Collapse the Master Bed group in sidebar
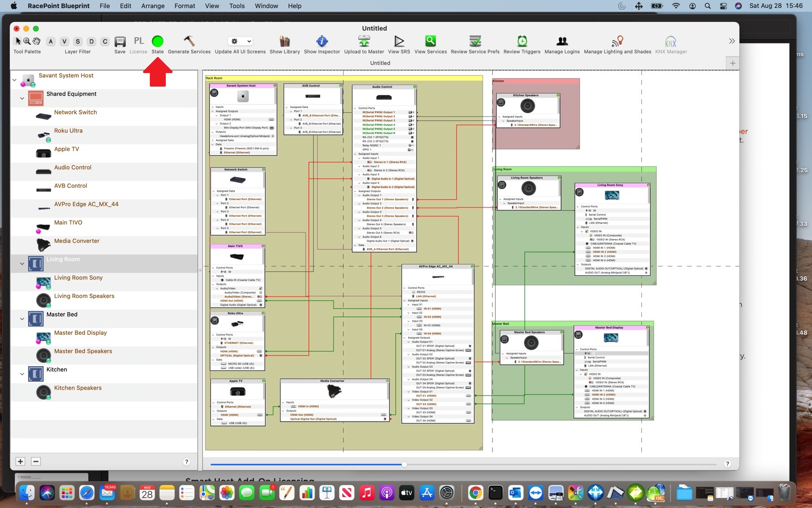The image size is (812, 508). [22, 319]
